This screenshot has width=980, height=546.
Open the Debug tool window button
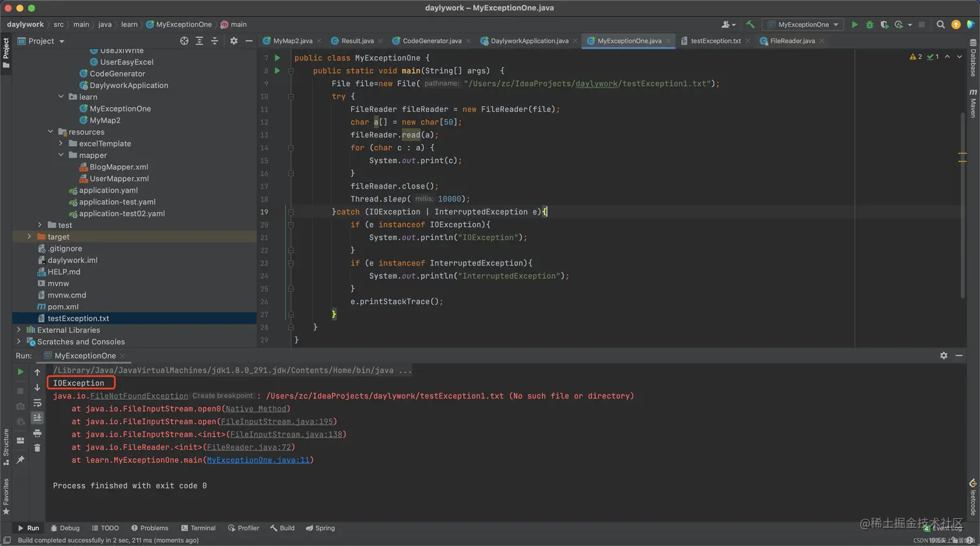pyautogui.click(x=65, y=528)
